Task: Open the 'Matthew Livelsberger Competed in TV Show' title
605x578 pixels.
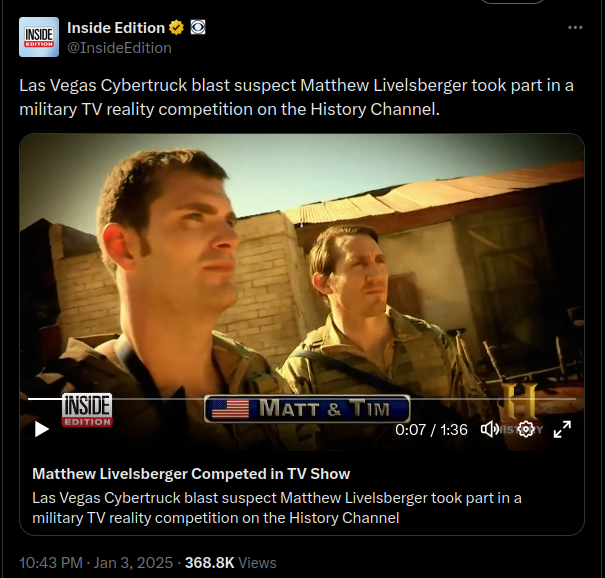Action: [191, 473]
